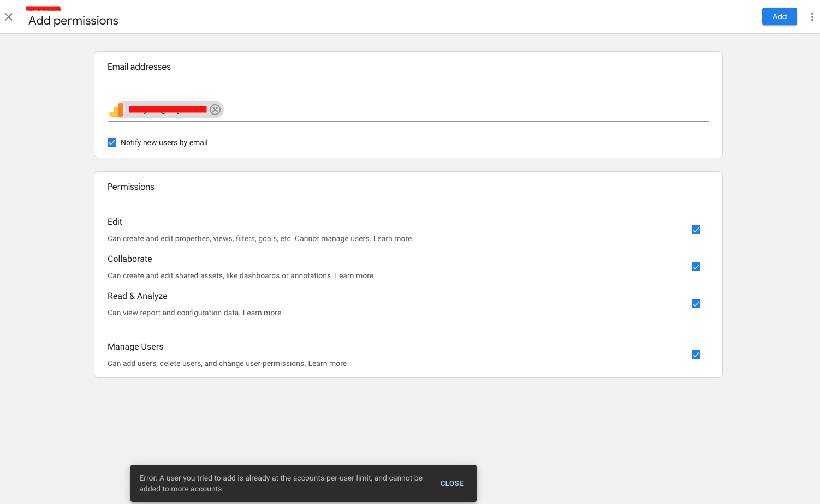Open Learn more link for Edit permission
The height and width of the screenshot is (504, 820).
point(393,238)
